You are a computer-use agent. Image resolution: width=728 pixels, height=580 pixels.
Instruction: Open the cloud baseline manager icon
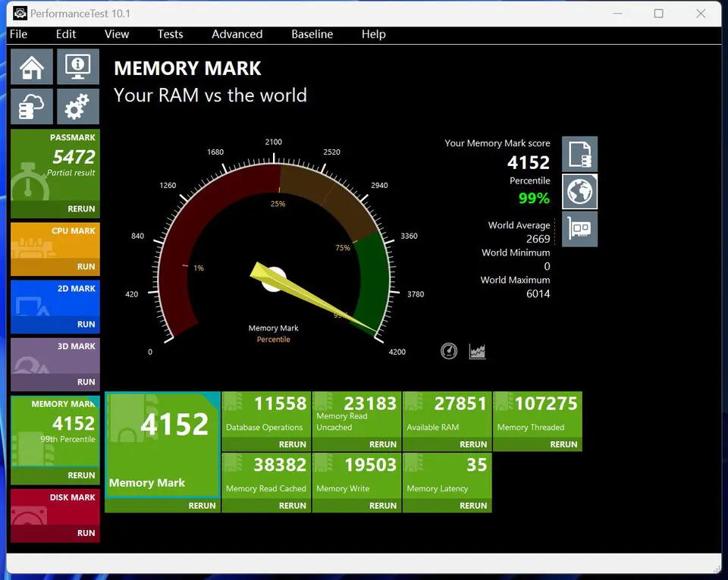point(32,107)
